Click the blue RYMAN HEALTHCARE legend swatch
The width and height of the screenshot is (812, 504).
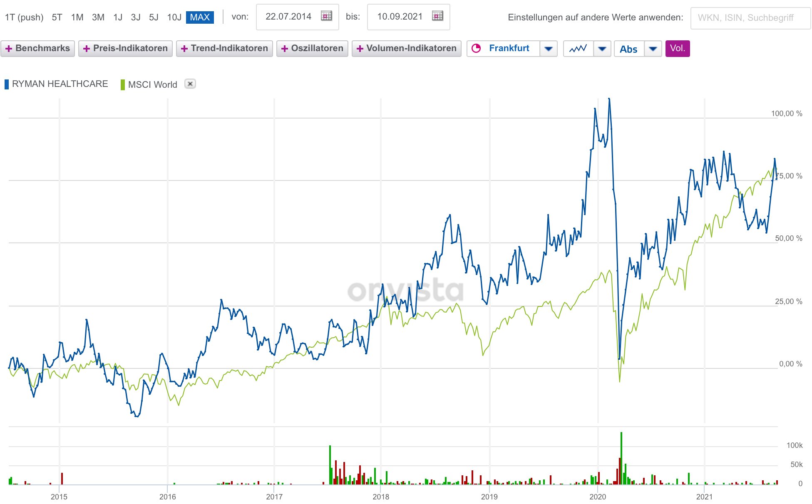7,84
